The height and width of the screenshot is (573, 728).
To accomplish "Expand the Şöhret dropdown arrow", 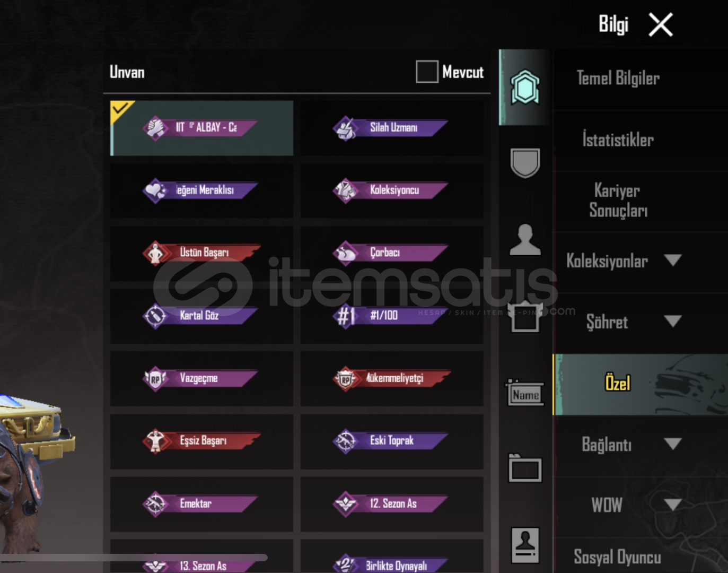I will 672,321.
